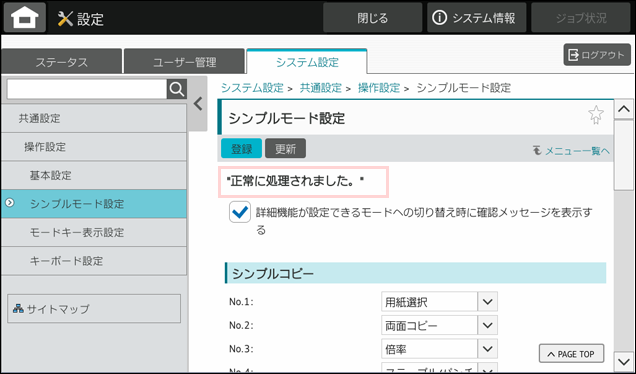Collapse the left sidebar with the arrow
The height and width of the screenshot is (374, 636).
coord(198,104)
